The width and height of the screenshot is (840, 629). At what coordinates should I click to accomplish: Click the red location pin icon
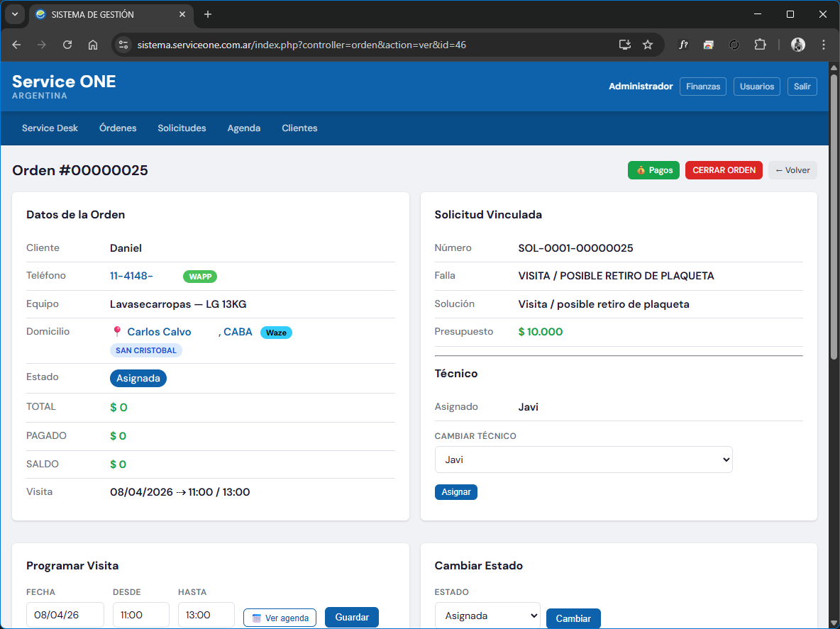click(117, 331)
